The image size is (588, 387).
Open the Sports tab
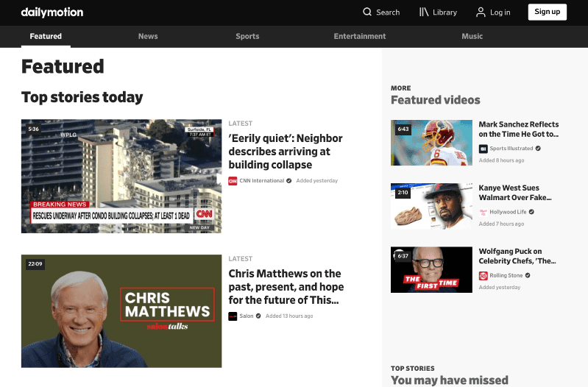pyautogui.click(x=247, y=36)
